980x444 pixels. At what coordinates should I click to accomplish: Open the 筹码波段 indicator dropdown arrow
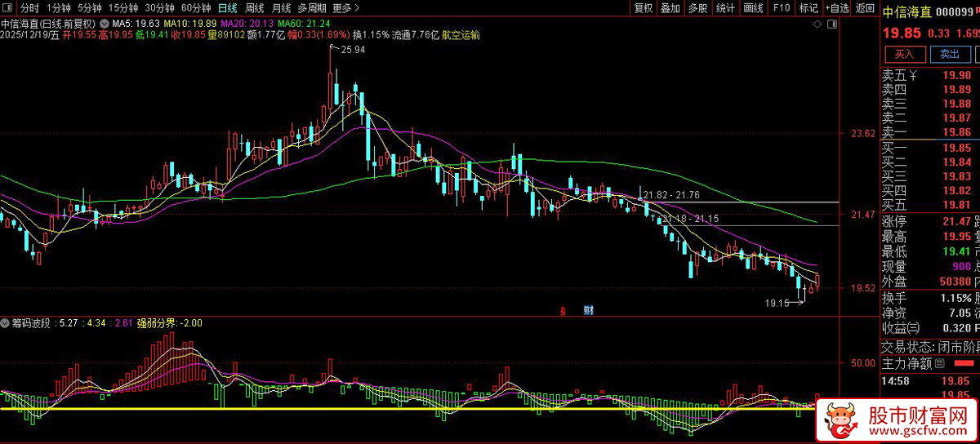[6, 323]
